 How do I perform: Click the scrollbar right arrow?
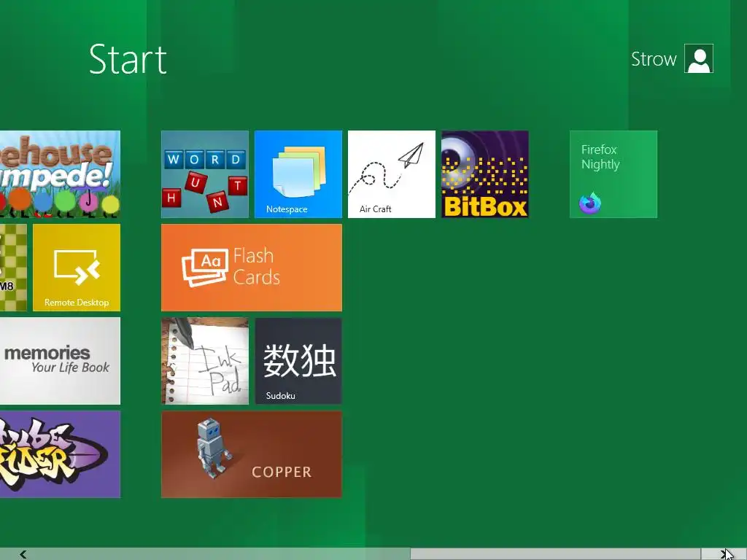724,554
